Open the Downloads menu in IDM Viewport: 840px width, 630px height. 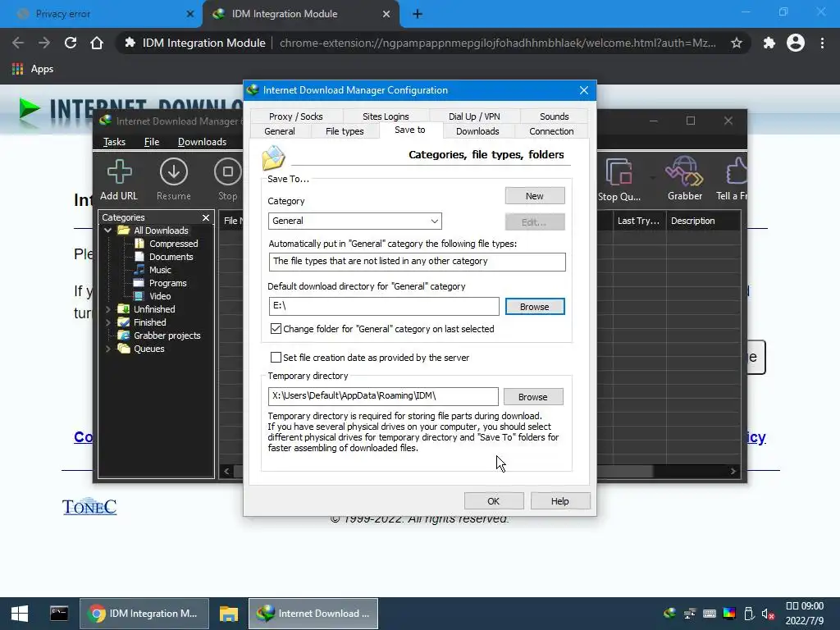tap(202, 142)
